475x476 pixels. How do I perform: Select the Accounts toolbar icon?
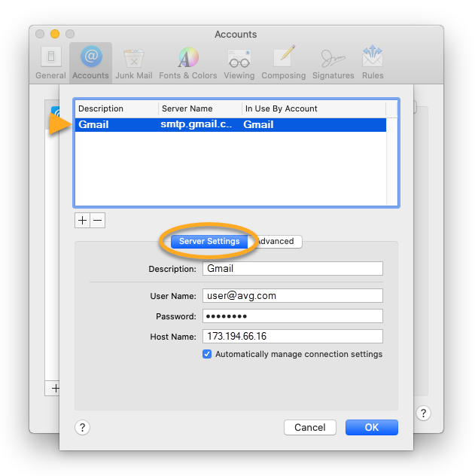(90, 63)
